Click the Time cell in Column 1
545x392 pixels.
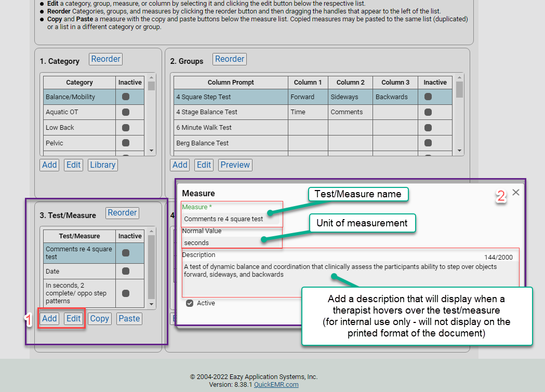[x=308, y=112]
